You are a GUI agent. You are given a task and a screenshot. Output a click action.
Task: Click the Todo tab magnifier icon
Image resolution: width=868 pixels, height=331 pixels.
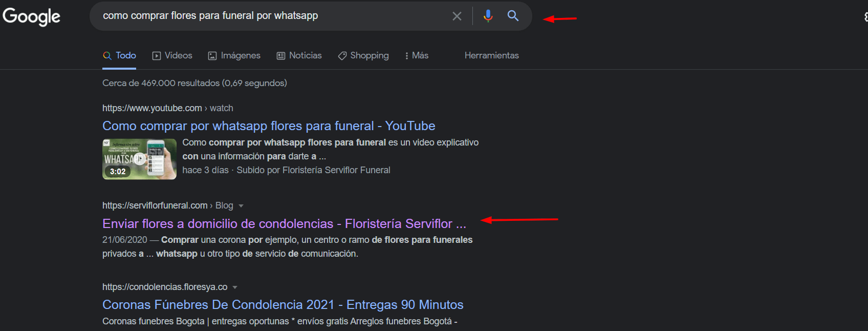pos(107,56)
